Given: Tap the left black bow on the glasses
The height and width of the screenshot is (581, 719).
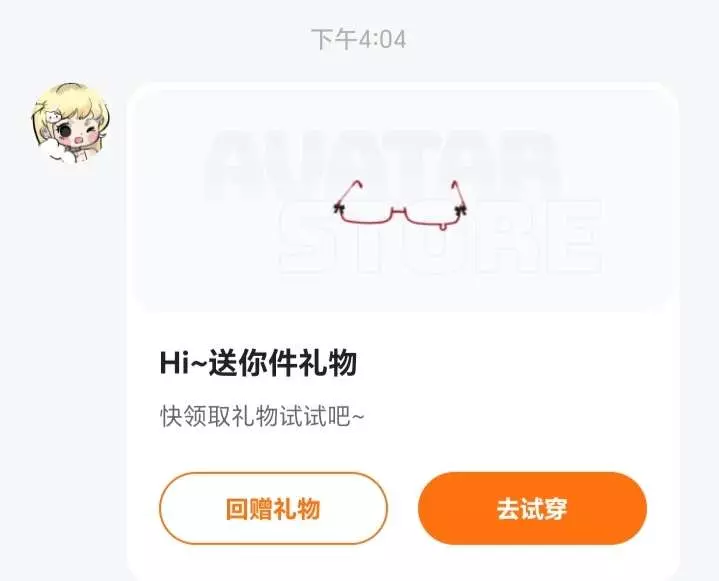Looking at the screenshot, I should coord(338,209).
